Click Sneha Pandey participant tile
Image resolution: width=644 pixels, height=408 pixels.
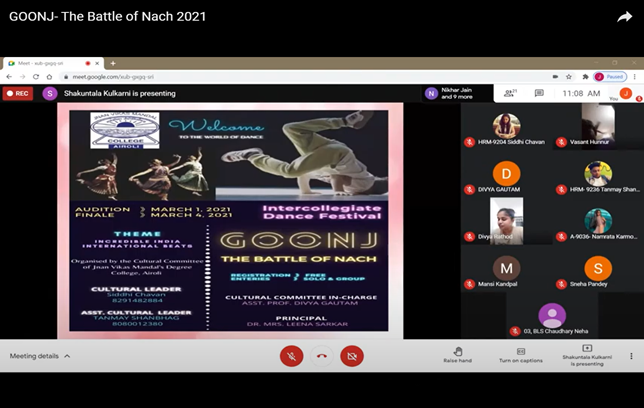click(598, 269)
